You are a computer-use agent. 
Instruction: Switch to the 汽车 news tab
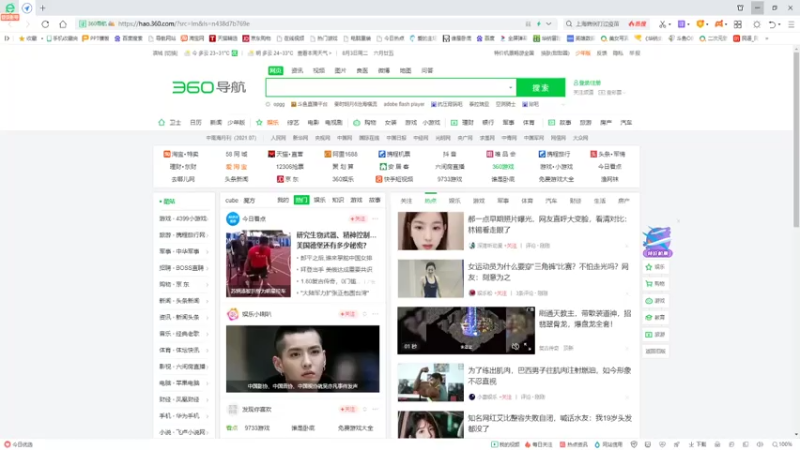(551, 201)
